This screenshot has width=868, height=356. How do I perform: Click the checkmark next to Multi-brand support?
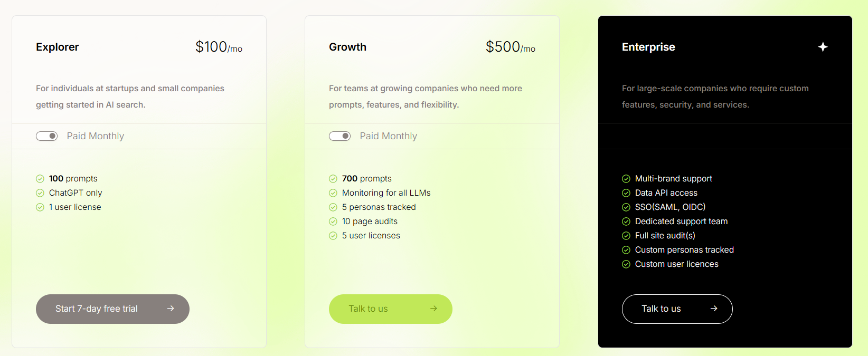(x=626, y=178)
